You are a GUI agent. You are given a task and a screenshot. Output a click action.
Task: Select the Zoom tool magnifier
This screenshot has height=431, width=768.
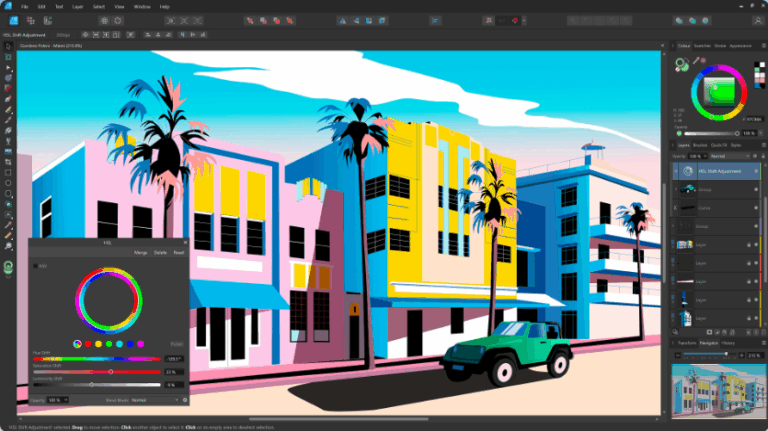(8, 246)
